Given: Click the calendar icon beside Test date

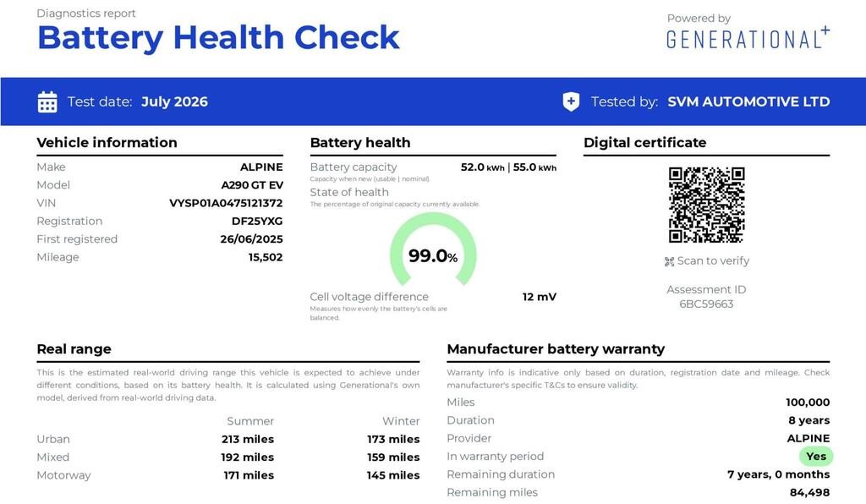Looking at the screenshot, I should tap(47, 102).
